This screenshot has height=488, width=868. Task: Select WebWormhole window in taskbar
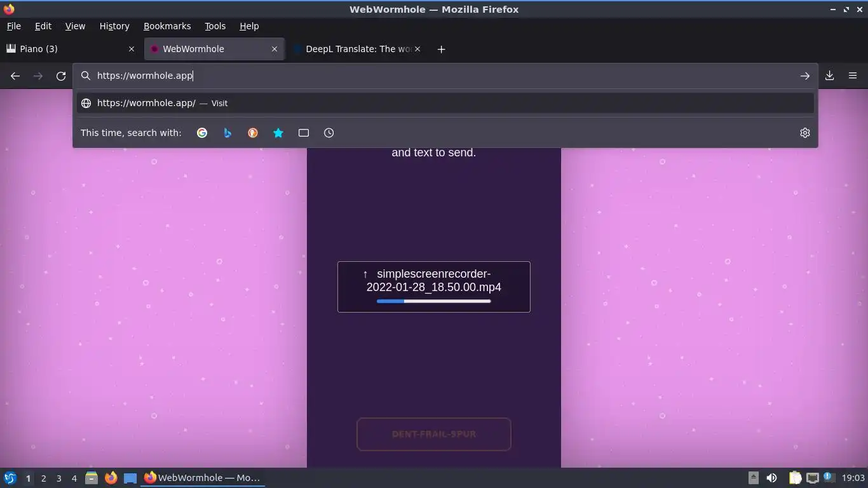pyautogui.click(x=203, y=478)
